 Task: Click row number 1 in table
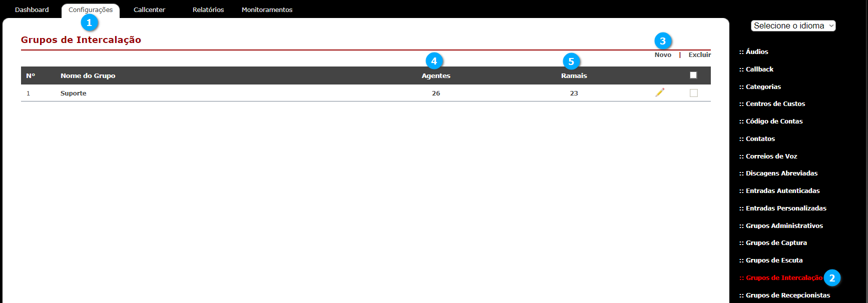coord(28,93)
